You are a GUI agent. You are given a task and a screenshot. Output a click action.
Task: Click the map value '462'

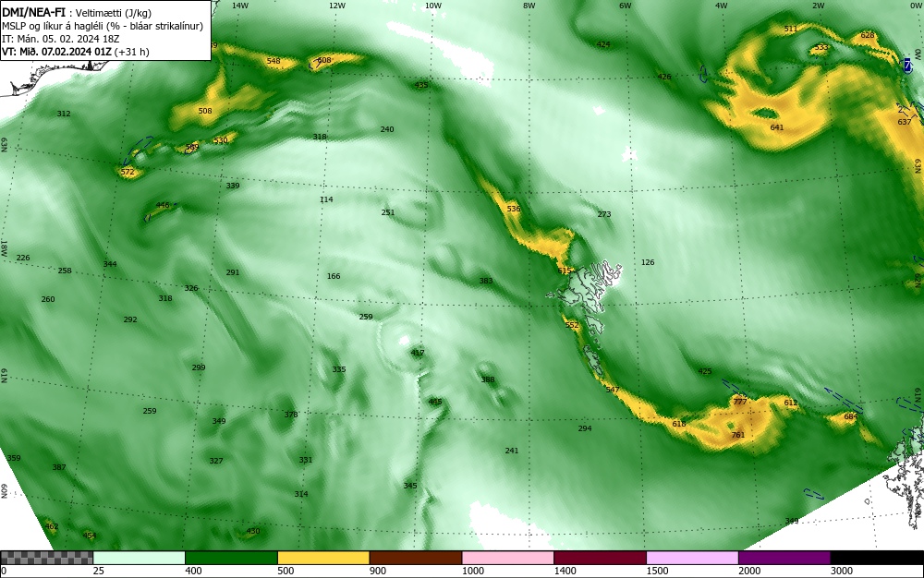tap(52, 526)
